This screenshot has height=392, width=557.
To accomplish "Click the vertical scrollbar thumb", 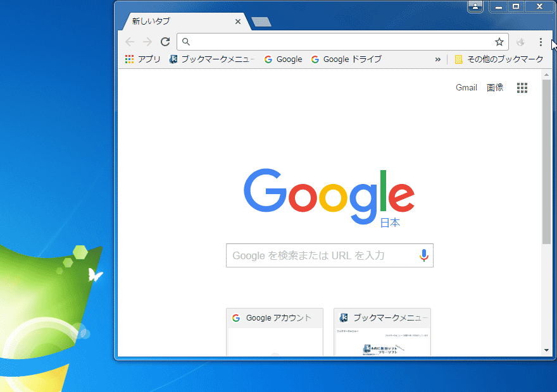I will (x=546, y=162).
